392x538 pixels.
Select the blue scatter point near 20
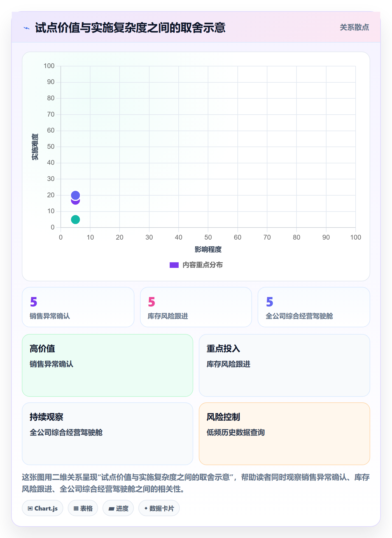[75, 195]
